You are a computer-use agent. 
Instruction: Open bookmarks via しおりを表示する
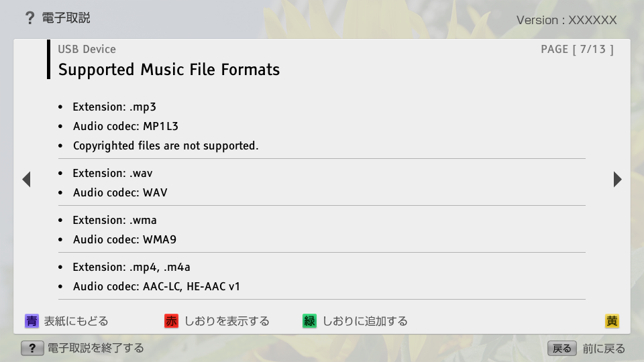(227, 321)
